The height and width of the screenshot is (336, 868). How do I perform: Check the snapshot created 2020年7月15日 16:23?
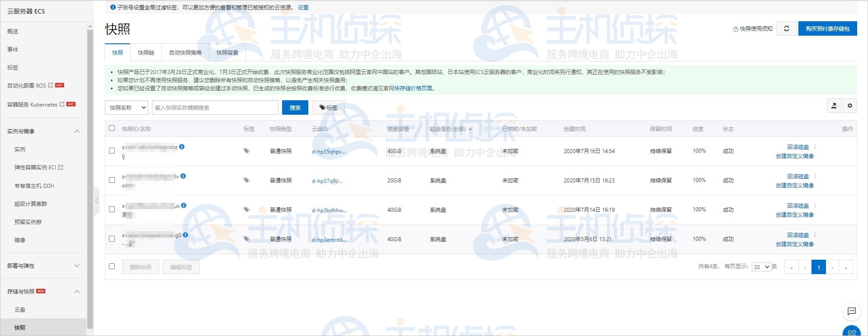coord(112,180)
